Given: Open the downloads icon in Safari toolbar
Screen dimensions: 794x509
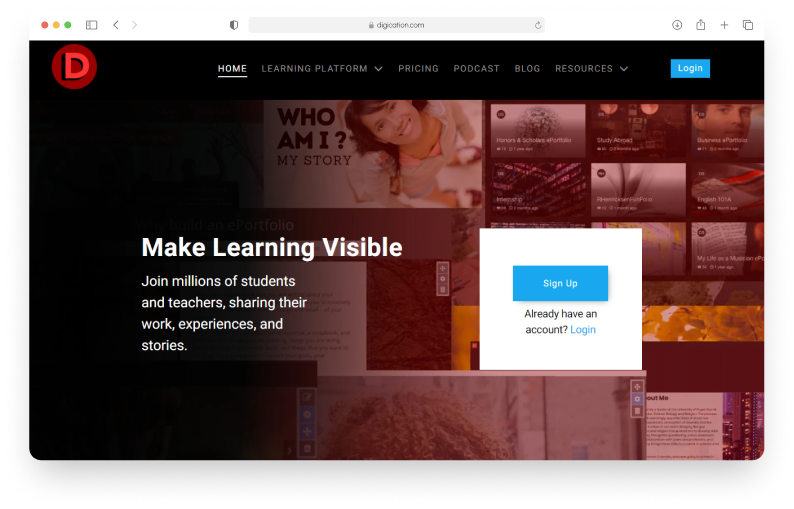Looking at the screenshot, I should click(x=677, y=25).
